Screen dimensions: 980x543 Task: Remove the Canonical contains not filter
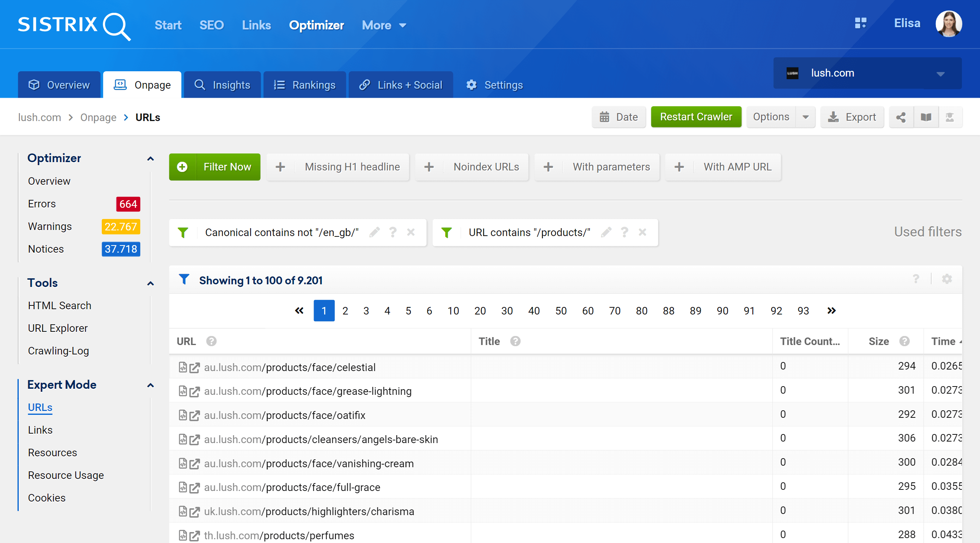[x=411, y=232]
